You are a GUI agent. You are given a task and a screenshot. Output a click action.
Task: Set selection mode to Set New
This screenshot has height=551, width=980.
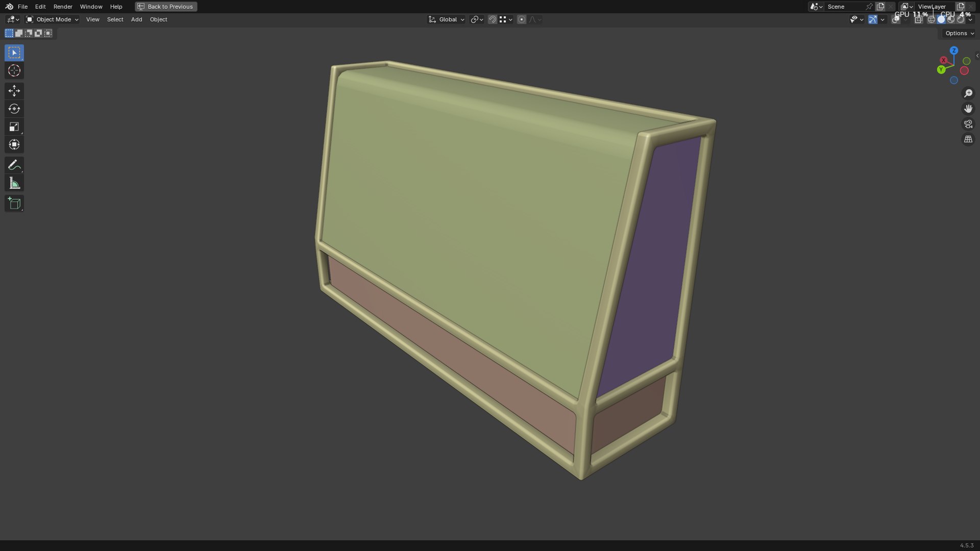pyautogui.click(x=9, y=33)
